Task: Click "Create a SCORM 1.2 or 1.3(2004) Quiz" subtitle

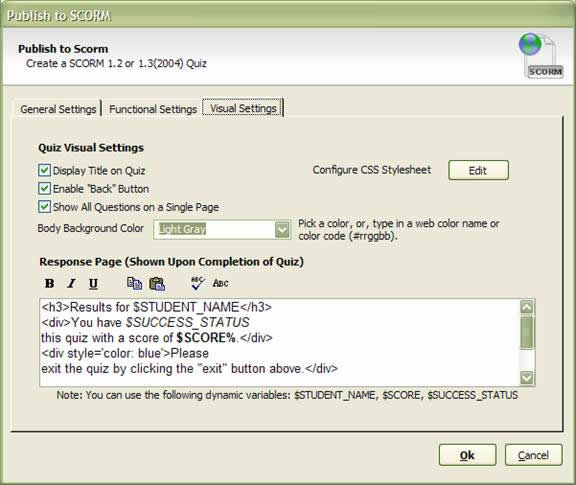Action: coord(116,63)
